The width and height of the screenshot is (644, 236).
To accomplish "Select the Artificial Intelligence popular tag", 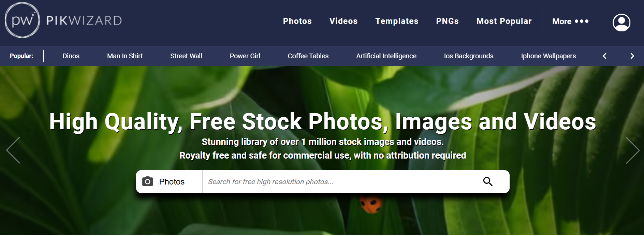I will pos(386,56).
